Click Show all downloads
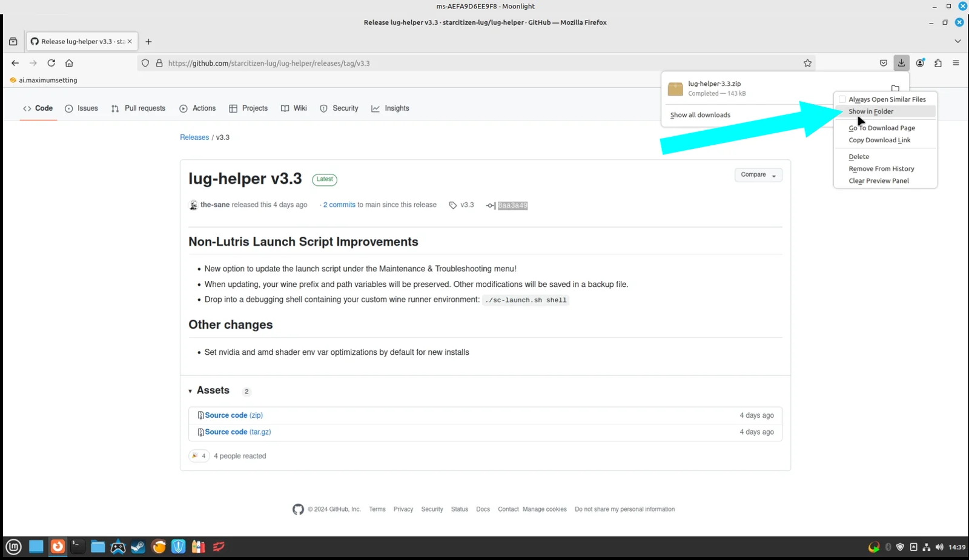This screenshot has height=560, width=969. 700,115
